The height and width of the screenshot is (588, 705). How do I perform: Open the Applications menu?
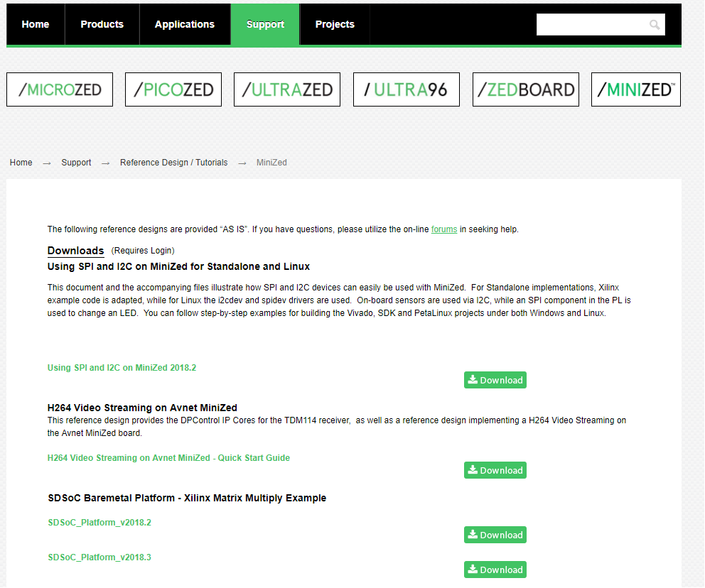pos(185,24)
